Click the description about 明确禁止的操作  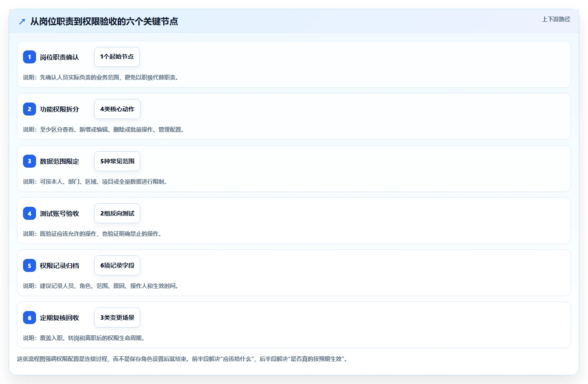pos(92,234)
